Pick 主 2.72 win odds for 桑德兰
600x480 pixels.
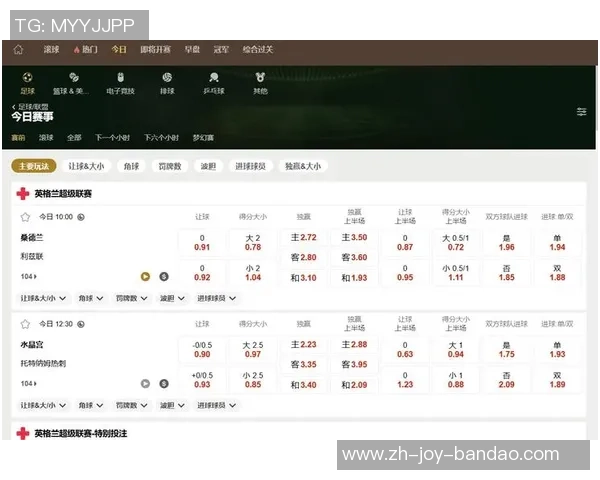(x=304, y=238)
